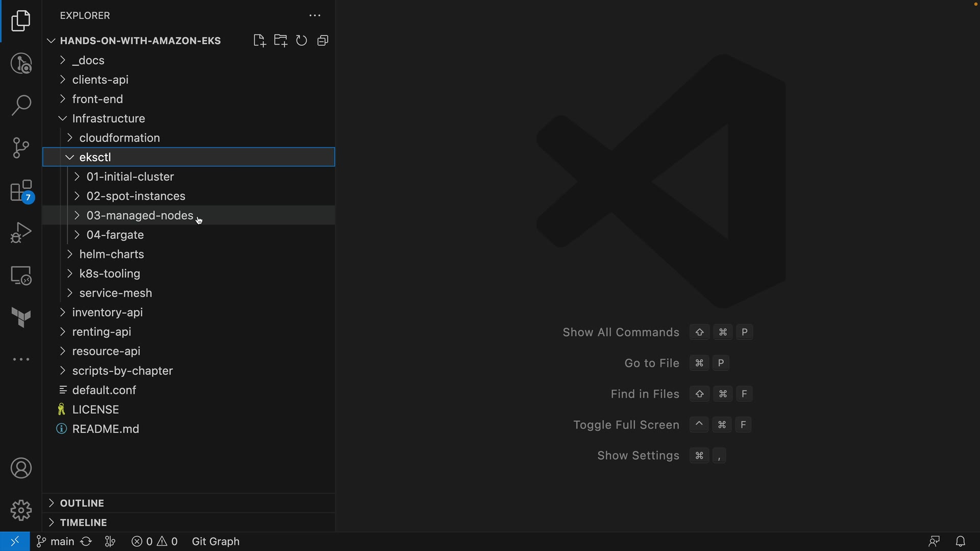Open the Terraform extension view
The width and height of the screenshot is (980, 551).
(21, 317)
